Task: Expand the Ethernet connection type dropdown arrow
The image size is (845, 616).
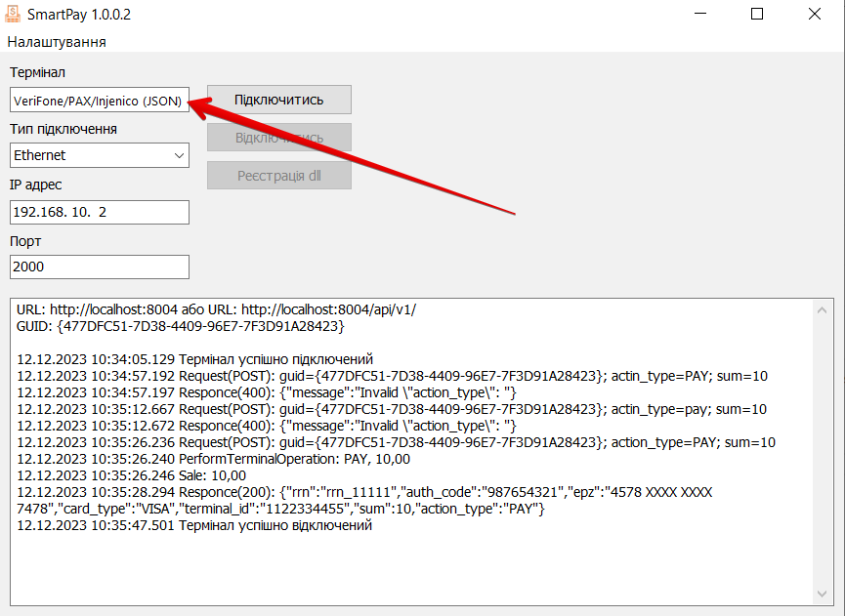Action: click(179, 155)
